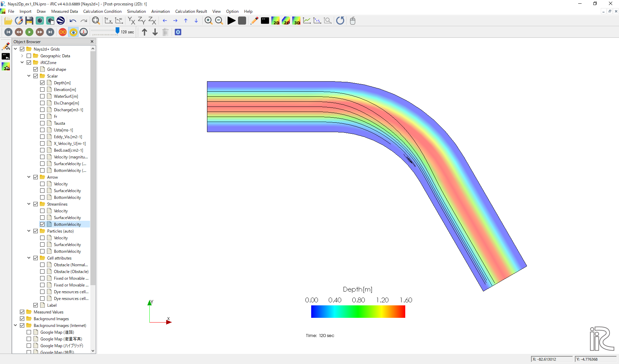Run the simulation with the black play icon
619x364 pixels.
click(231, 21)
